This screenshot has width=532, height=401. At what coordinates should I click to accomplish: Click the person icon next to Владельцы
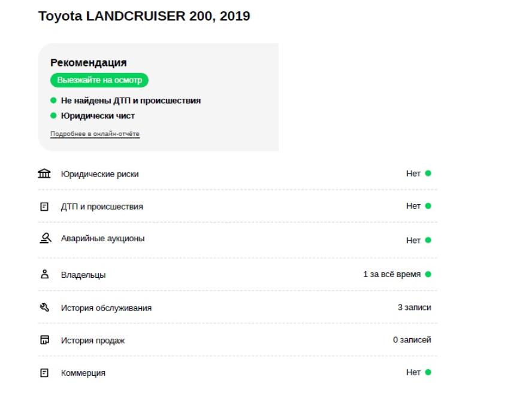(x=44, y=274)
